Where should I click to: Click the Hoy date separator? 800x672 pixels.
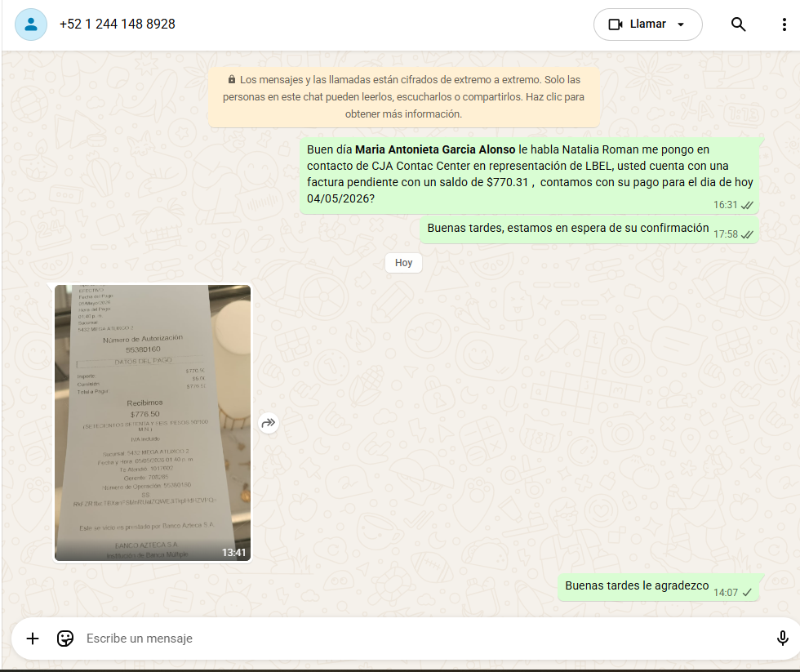point(403,263)
